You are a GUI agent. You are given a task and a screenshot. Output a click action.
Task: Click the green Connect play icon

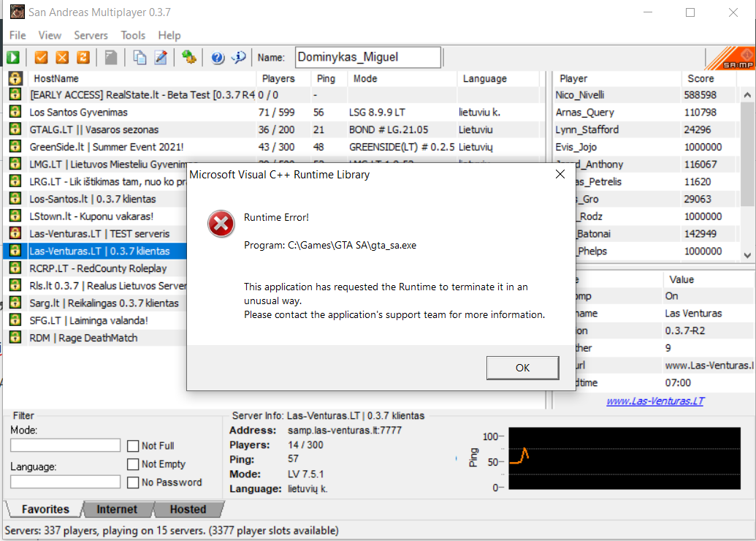point(13,58)
